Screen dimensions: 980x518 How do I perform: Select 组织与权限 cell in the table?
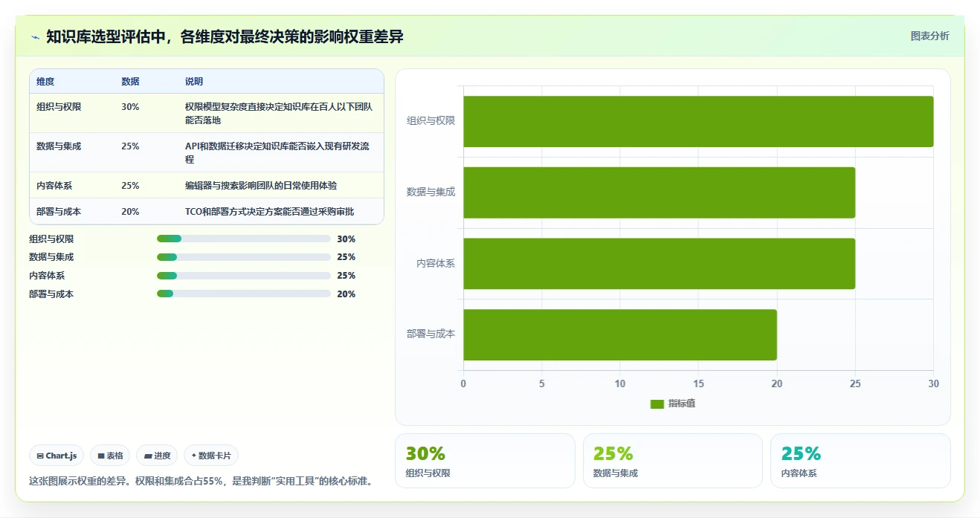(59, 107)
